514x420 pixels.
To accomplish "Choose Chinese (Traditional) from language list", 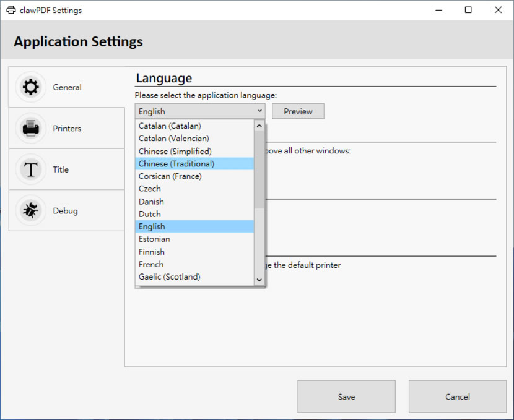I will pyautogui.click(x=194, y=164).
